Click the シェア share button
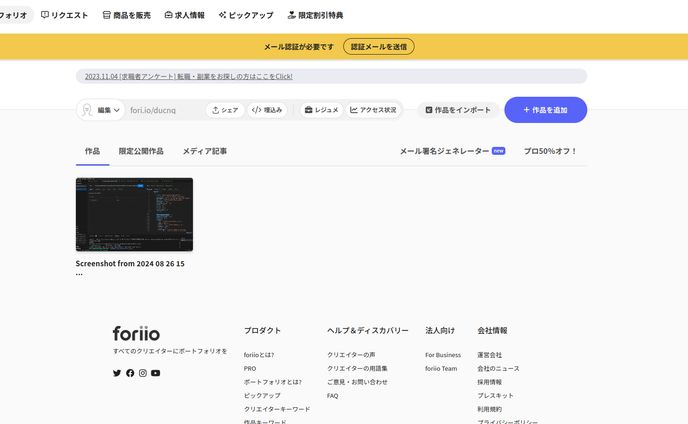 click(x=225, y=110)
